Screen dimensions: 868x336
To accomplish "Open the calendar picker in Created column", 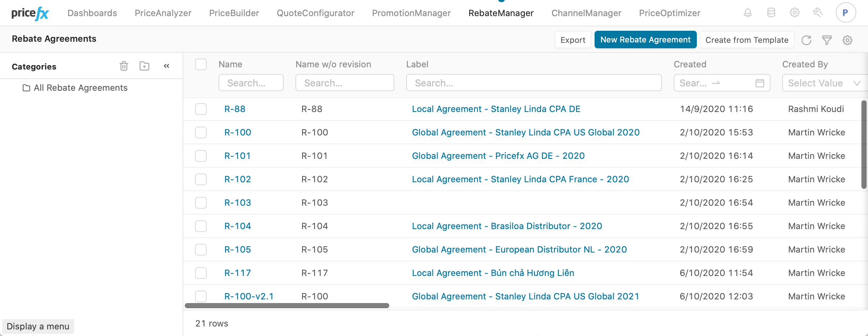I will pos(761,83).
